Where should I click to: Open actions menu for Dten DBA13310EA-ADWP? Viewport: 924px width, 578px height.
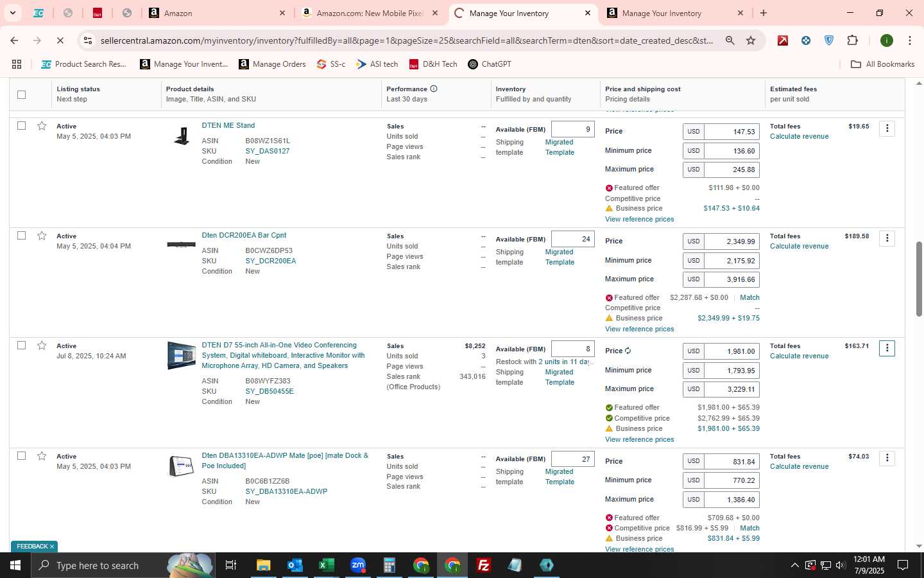pyautogui.click(x=887, y=458)
